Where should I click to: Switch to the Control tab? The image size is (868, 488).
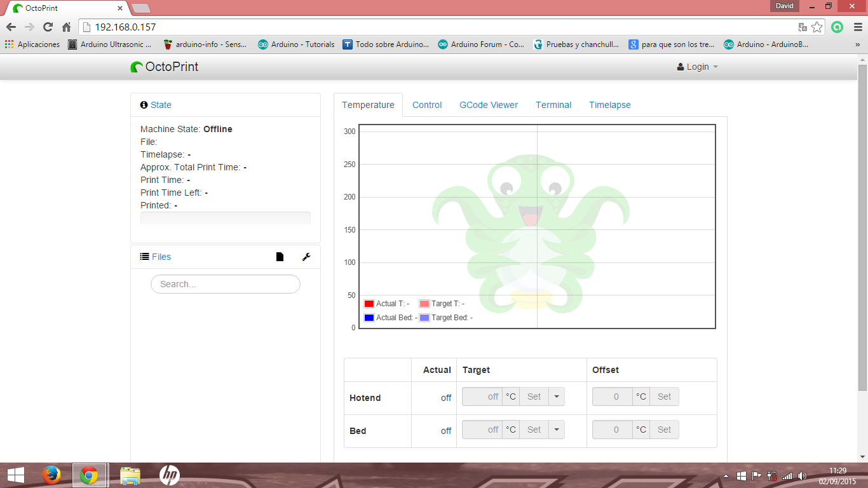tap(427, 105)
